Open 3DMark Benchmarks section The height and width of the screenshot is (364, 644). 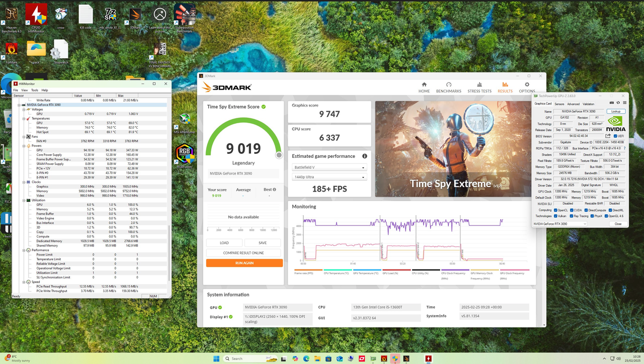pos(449,87)
